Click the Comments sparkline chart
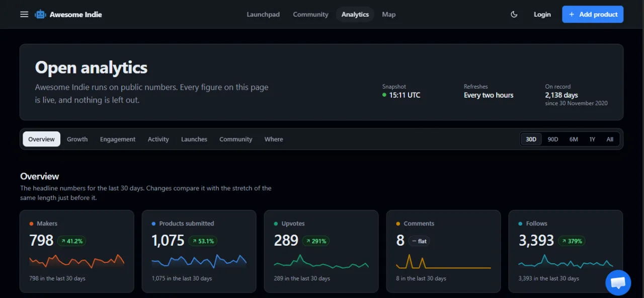 coord(443,261)
